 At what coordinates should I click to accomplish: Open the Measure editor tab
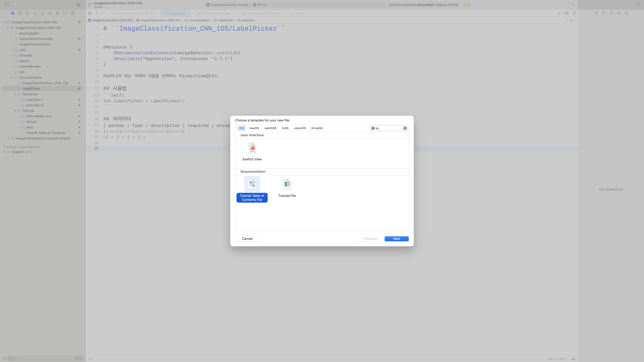tap(299, 13)
